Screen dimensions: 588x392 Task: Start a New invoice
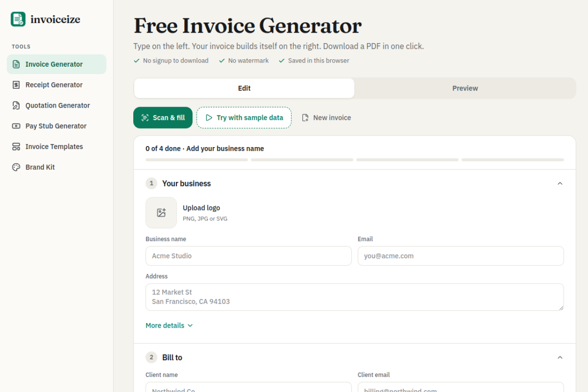326,118
